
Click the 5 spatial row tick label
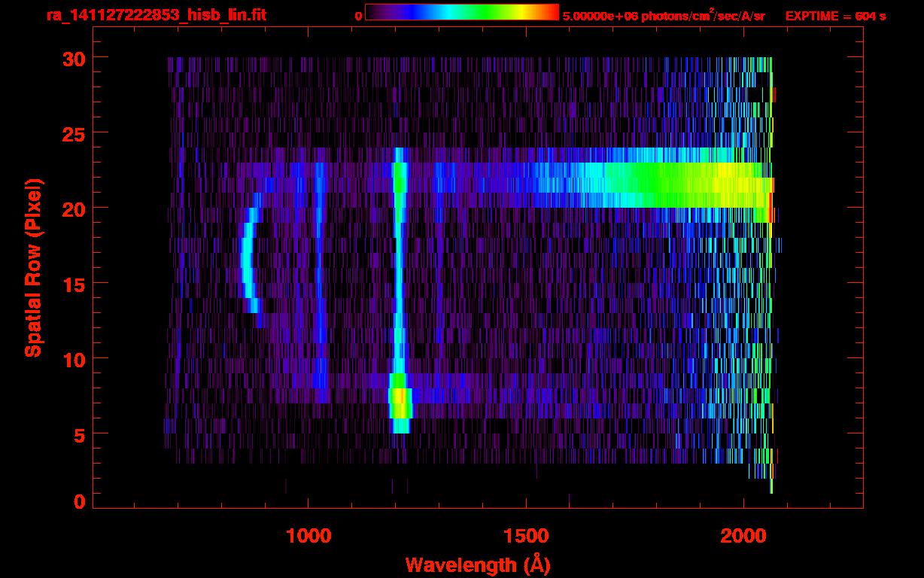pos(80,434)
